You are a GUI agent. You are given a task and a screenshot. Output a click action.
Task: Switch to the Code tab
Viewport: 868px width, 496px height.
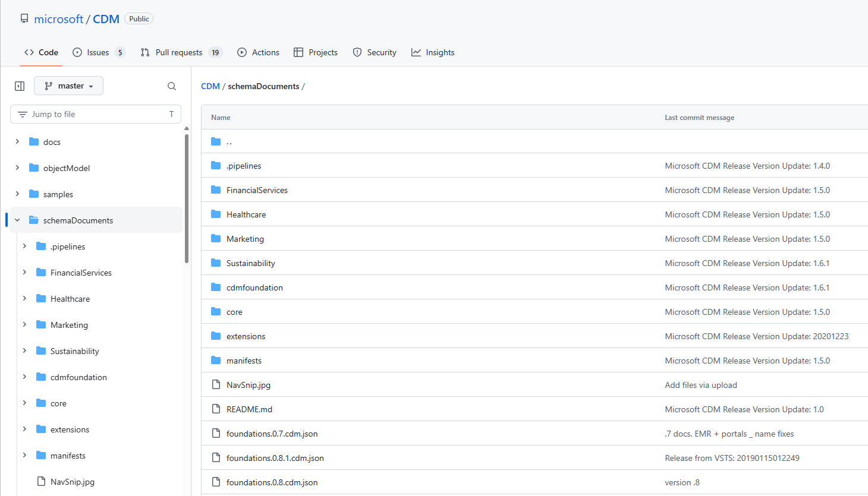(x=41, y=52)
